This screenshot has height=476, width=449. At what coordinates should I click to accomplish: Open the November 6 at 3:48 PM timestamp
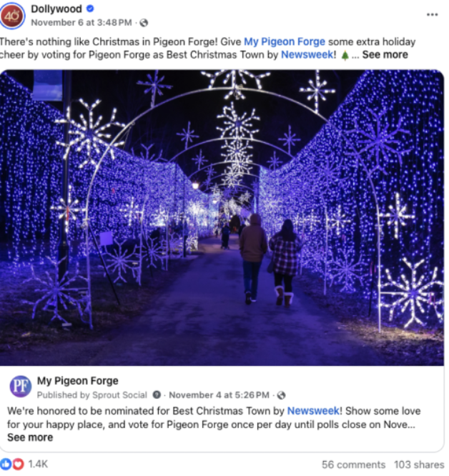82,23
